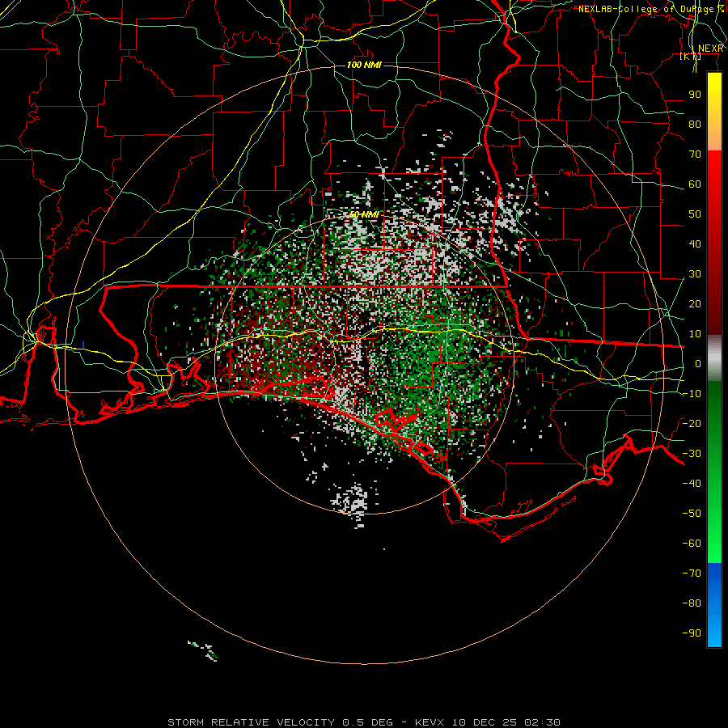Click the -80 velocity scale label
The image size is (728, 728).
pyautogui.click(x=692, y=603)
